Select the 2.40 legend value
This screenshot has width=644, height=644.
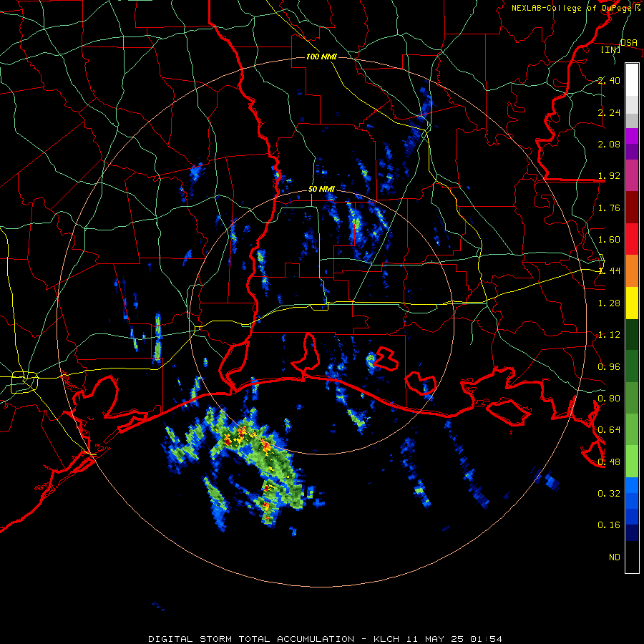(x=609, y=80)
